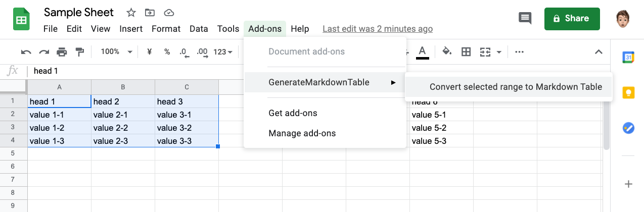Open the borders tool
Screen dimensions: 644x212
(466, 51)
